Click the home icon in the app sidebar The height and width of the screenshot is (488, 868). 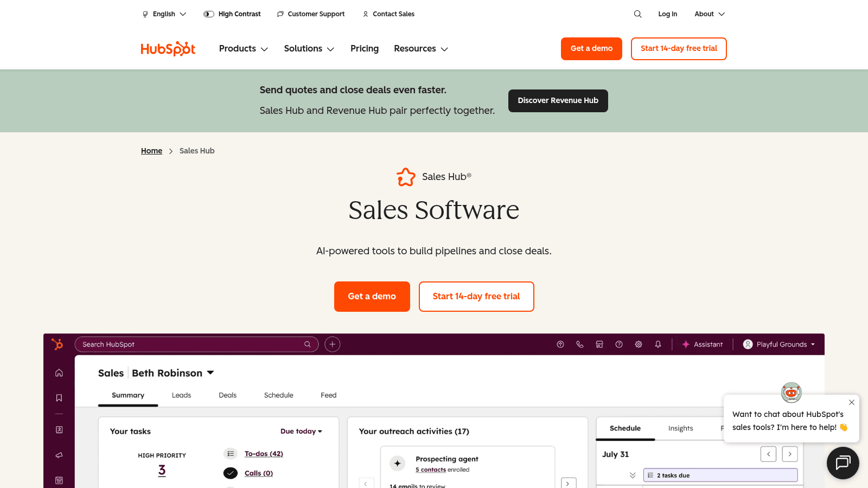(59, 373)
